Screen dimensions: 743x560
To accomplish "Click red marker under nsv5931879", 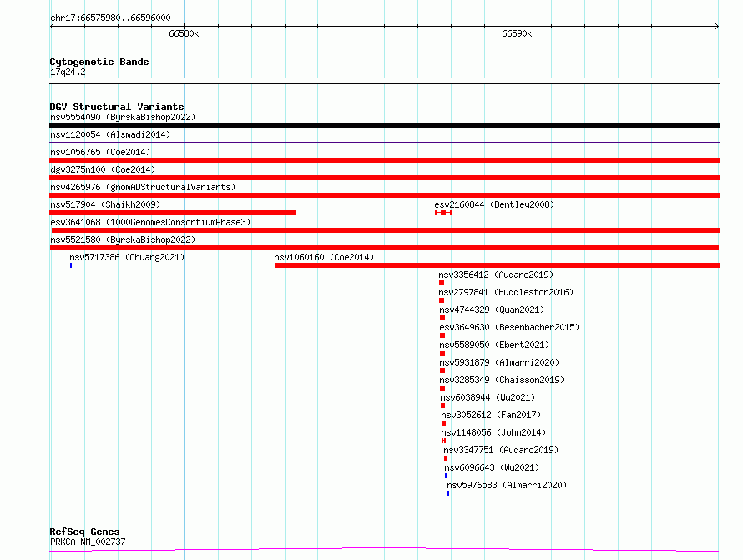I will [x=442, y=371].
